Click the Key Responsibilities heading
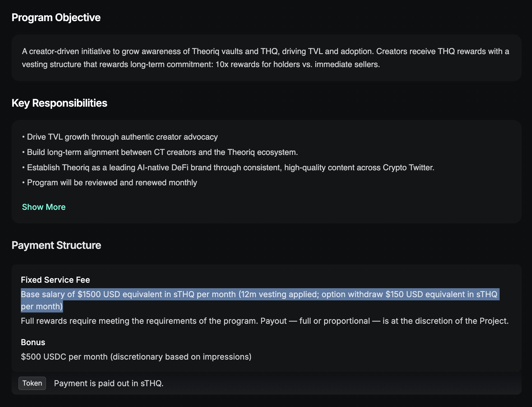The image size is (532, 407). (59, 103)
